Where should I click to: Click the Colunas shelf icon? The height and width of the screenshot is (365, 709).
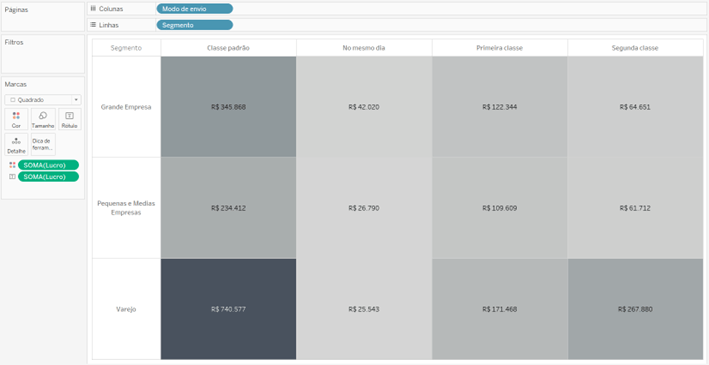[x=93, y=9]
